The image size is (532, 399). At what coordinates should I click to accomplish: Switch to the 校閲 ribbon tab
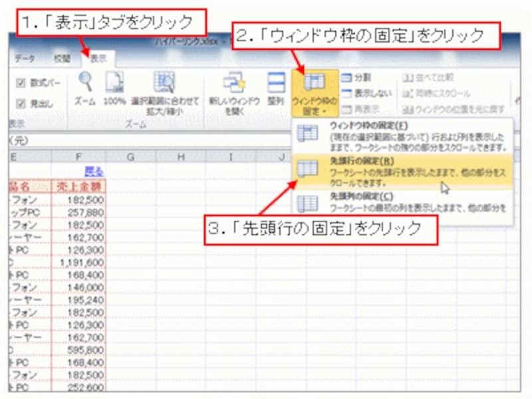pos(62,59)
